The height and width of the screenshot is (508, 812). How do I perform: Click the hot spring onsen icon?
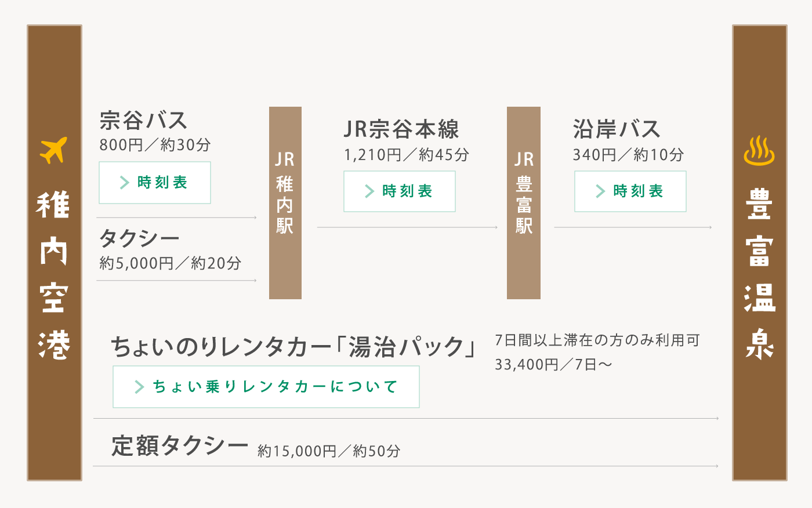(759, 151)
